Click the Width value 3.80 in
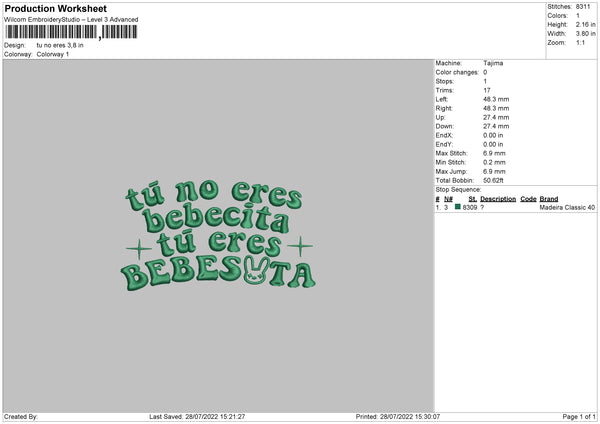The height and width of the screenshot is (424, 600). click(x=585, y=34)
